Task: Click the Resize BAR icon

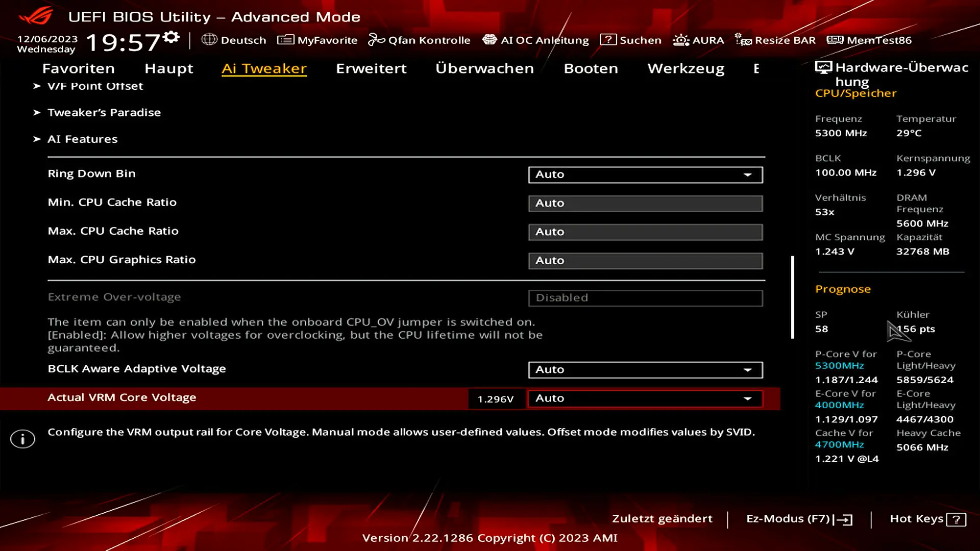Action: point(743,40)
